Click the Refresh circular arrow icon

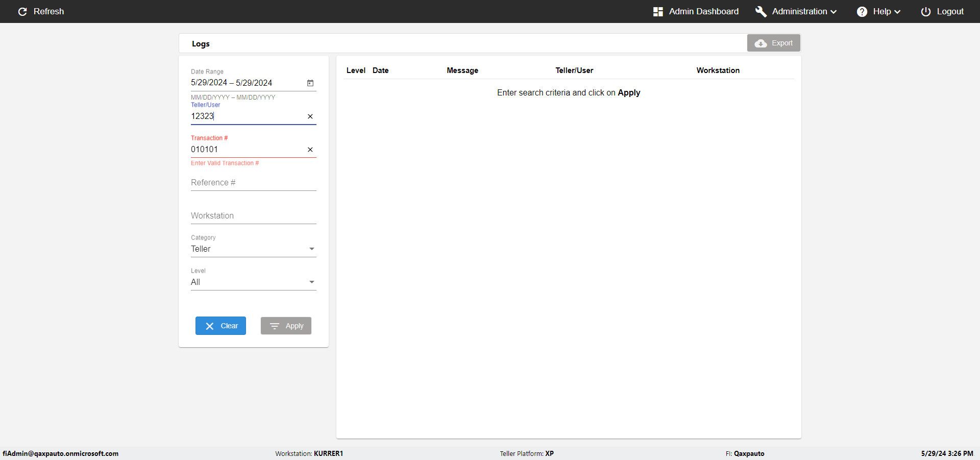pyautogui.click(x=22, y=11)
